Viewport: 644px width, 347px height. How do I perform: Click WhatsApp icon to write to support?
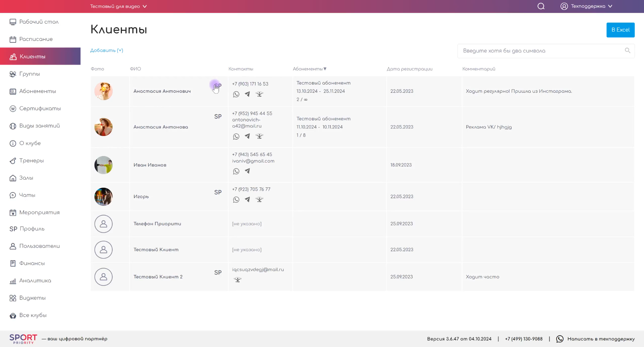pos(560,339)
